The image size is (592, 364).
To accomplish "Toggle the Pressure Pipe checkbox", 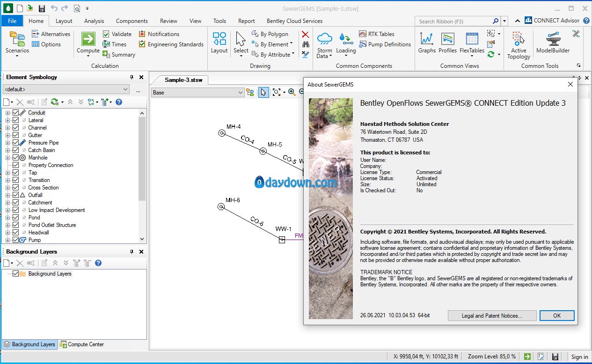I will [x=15, y=143].
